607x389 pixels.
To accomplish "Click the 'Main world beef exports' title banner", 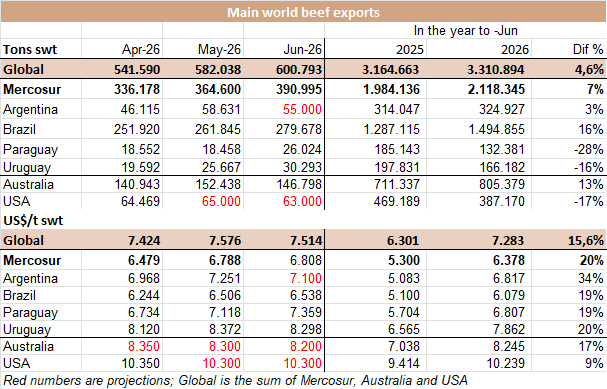I will (304, 12).
